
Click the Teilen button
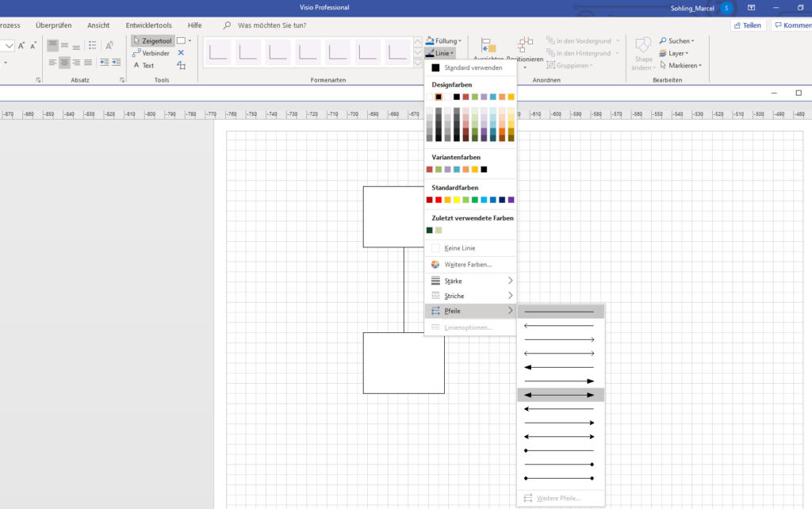[746, 25]
